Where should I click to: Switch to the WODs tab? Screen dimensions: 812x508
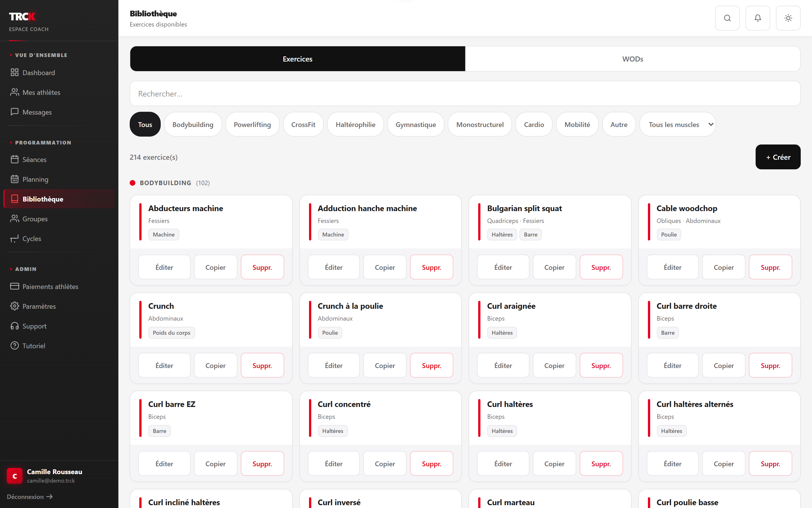point(632,59)
